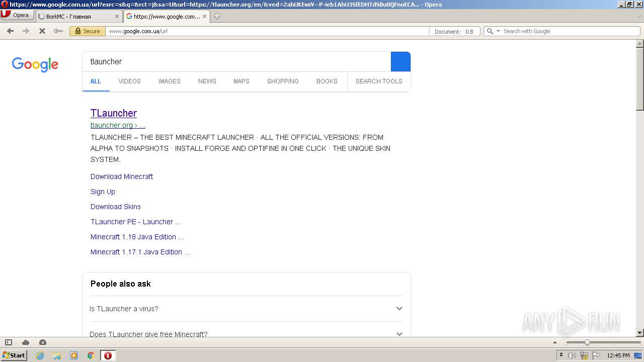The height and width of the screenshot is (362, 644).
Task: Launch Internet Explorer from taskbar
Action: pos(40,355)
